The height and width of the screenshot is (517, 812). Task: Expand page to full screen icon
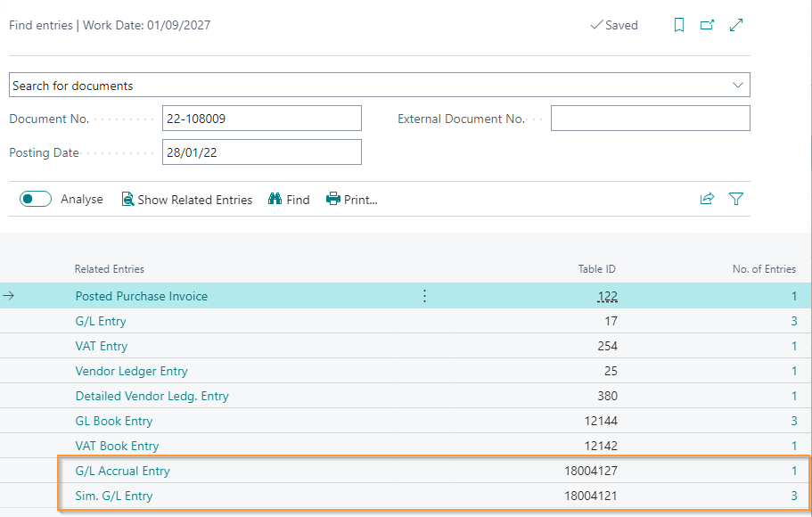736,25
